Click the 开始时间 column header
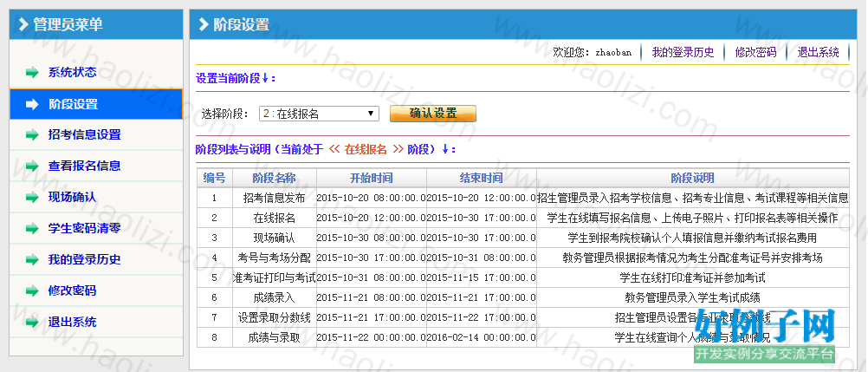 (372, 178)
